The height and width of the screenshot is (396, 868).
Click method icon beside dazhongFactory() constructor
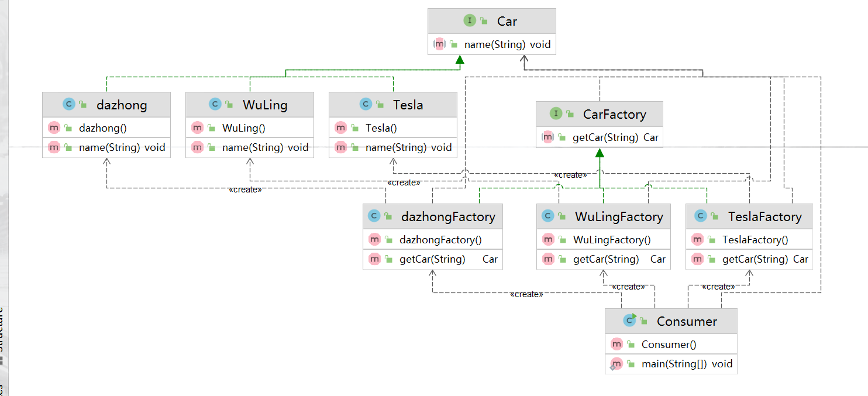point(374,239)
